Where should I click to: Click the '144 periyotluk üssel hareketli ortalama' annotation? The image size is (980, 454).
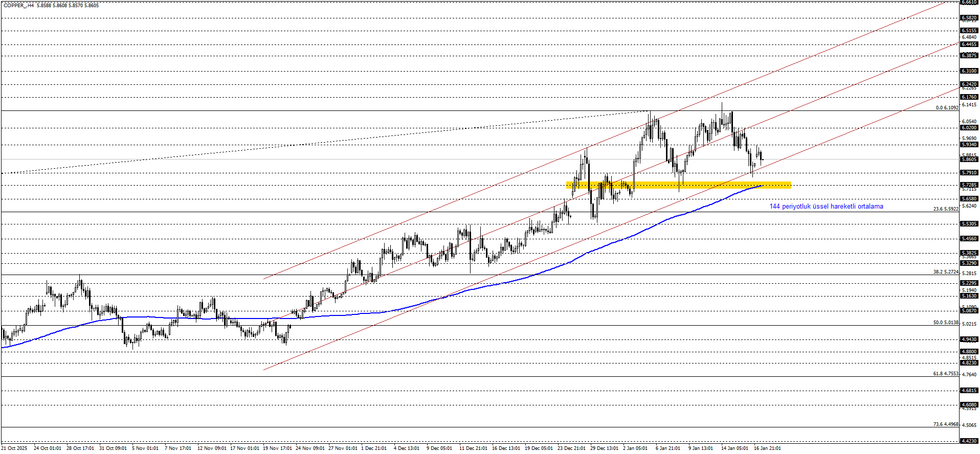coord(826,207)
